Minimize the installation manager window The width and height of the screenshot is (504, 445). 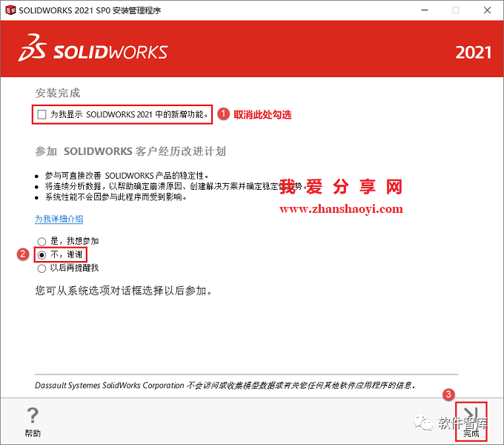(425, 10)
